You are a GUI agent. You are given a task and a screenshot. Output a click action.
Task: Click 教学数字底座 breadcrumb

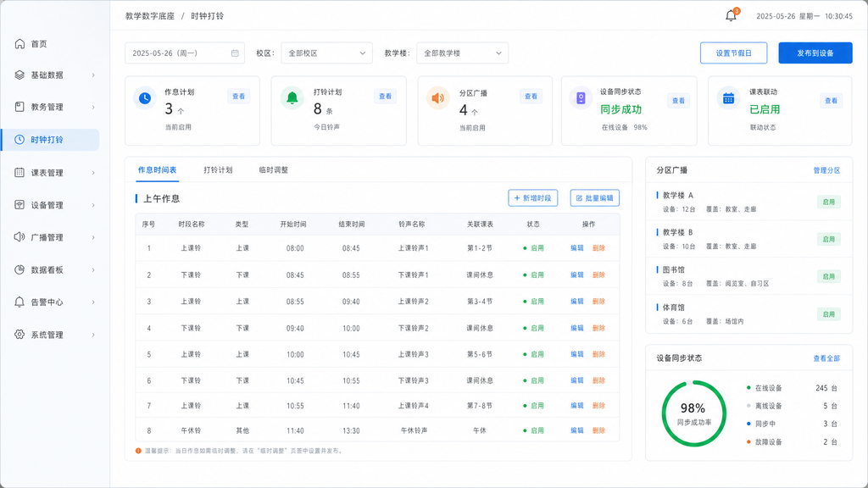pyautogui.click(x=150, y=16)
